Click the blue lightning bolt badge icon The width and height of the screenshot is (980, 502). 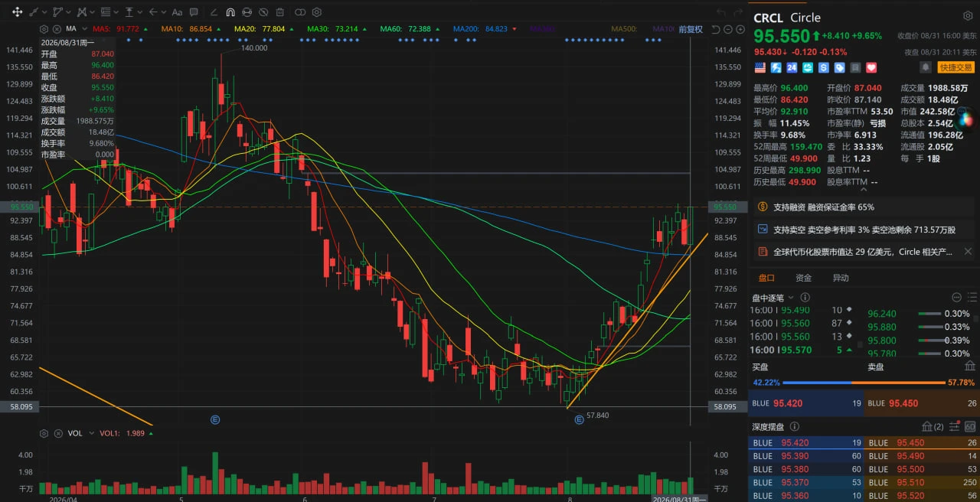(776, 67)
